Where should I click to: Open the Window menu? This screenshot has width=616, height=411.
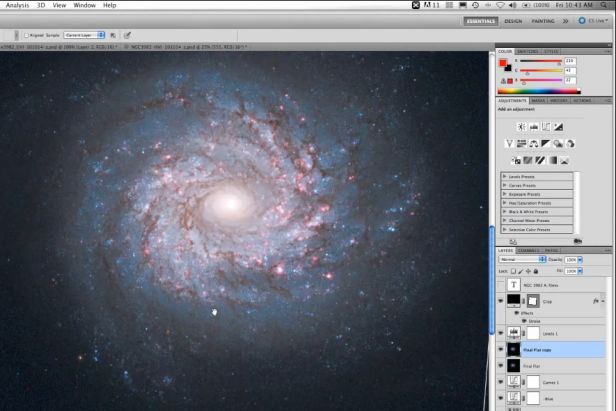coord(84,5)
